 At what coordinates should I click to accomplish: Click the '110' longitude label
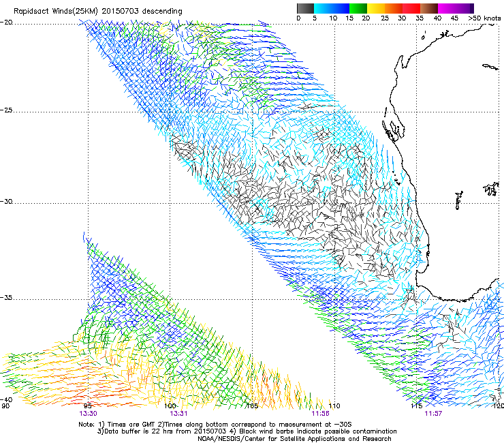tap(334, 406)
